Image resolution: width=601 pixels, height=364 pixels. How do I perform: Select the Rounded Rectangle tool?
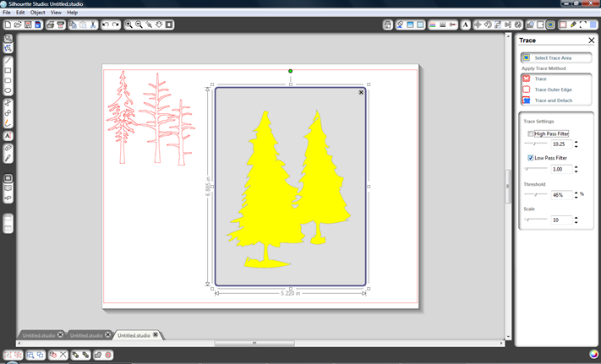(x=8, y=80)
